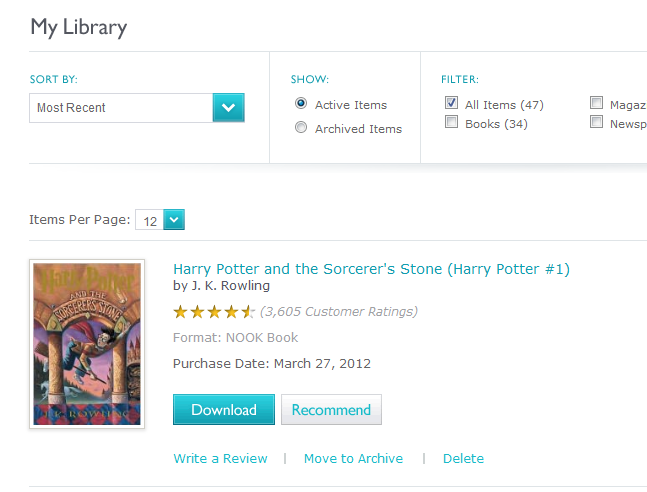This screenshot has width=647, height=492.
Task: Select the Archived Items radio button
Action: click(x=301, y=128)
